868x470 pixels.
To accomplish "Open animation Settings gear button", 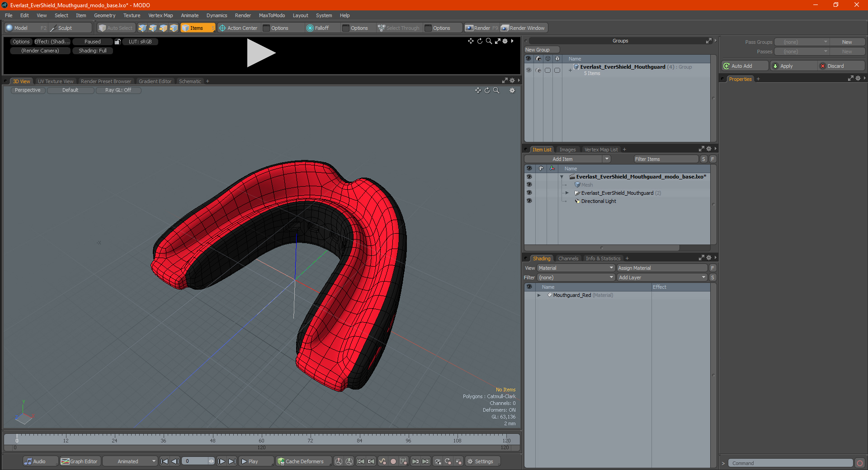I will (483, 461).
